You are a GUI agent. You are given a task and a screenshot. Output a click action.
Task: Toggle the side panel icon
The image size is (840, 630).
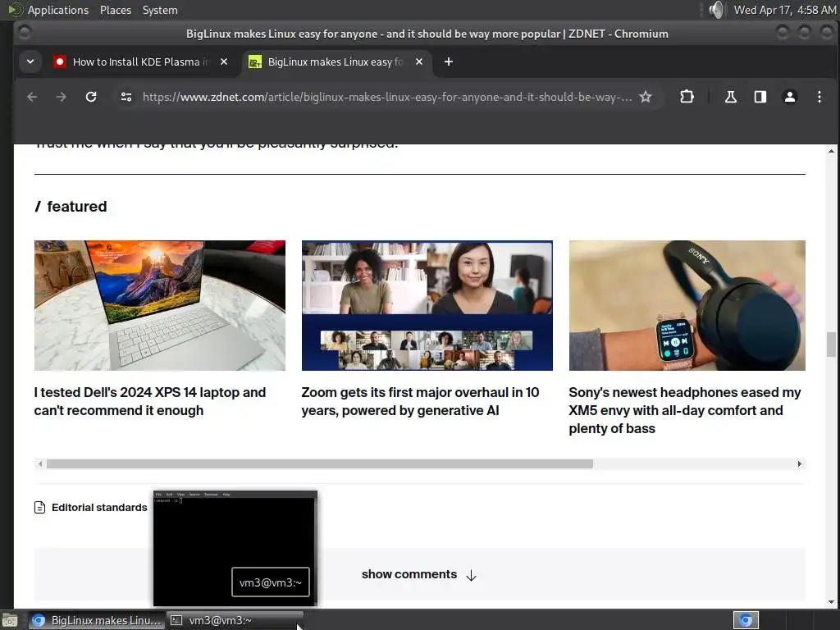(760, 97)
